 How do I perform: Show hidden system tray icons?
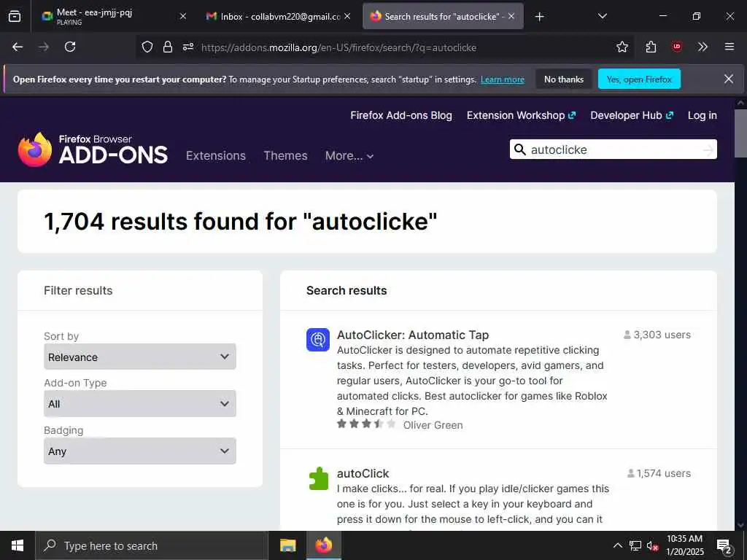(617, 545)
